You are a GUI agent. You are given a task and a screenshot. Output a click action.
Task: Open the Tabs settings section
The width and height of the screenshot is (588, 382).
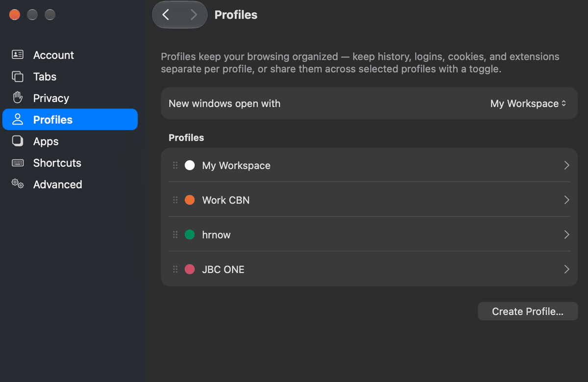tap(70, 76)
